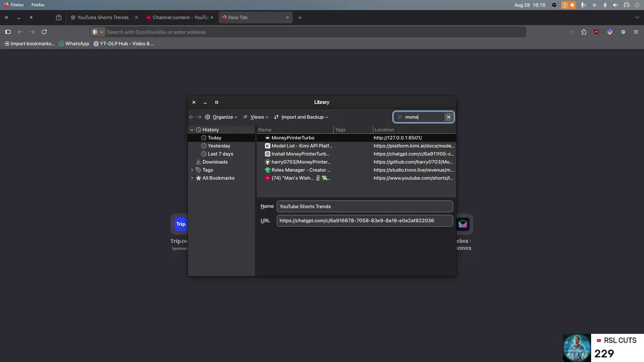
Task: Select the harry0703/MoneyPrinter entry
Action: click(356, 162)
